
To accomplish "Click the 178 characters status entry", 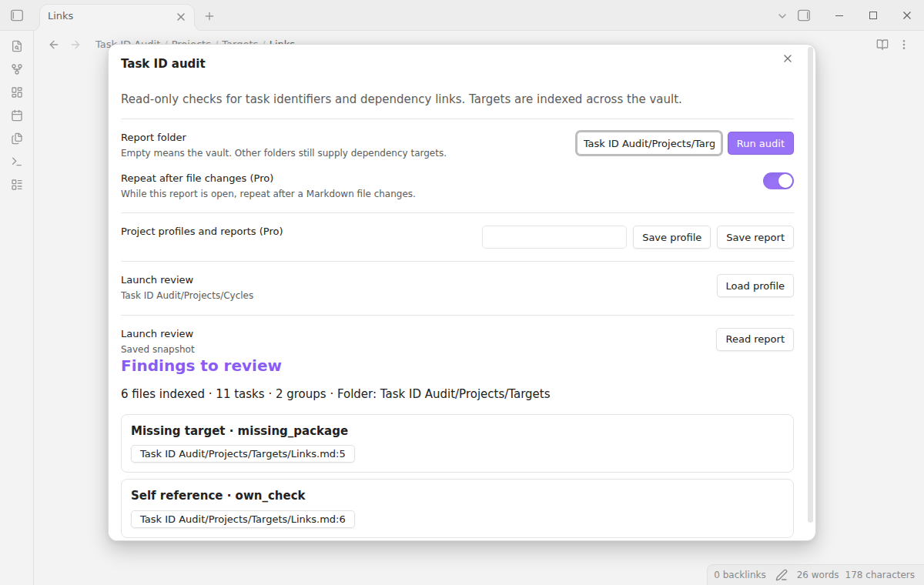I will click(880, 575).
